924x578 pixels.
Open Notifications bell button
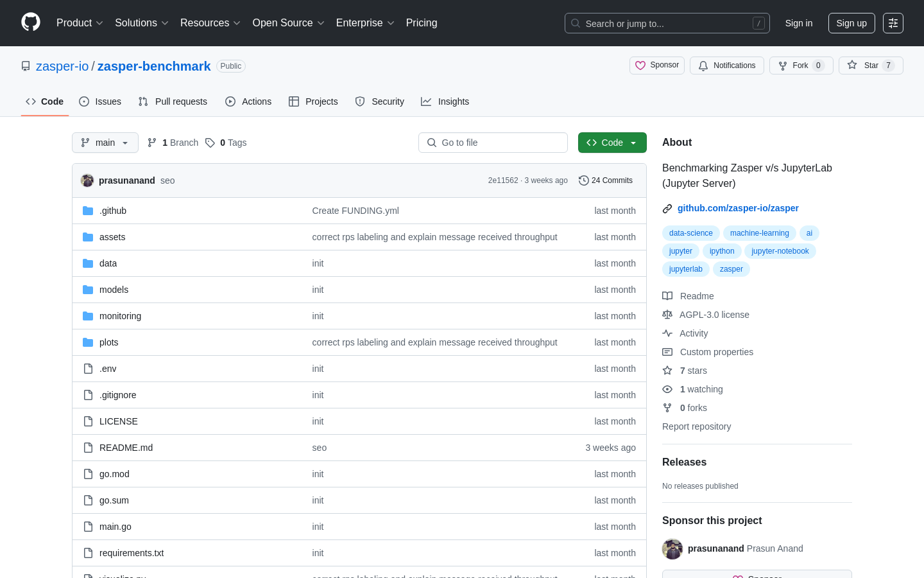(x=727, y=66)
